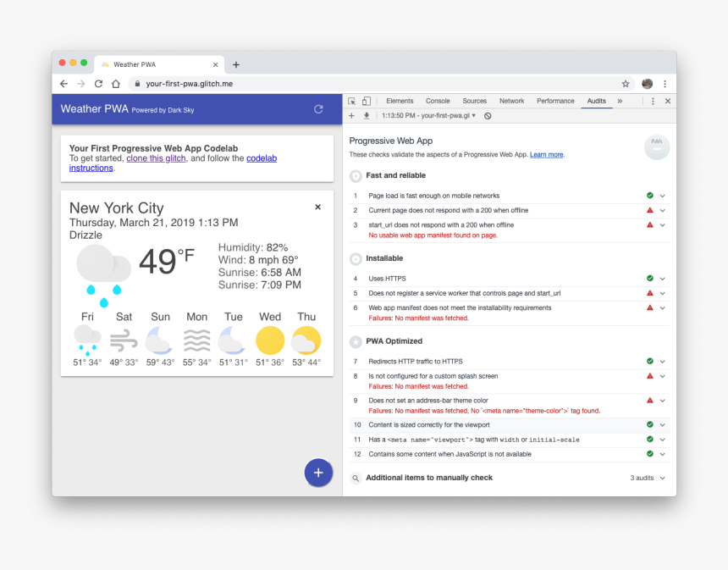Click the Fast and reliable section icon
Screen dimensions: 728x570
tap(356, 175)
